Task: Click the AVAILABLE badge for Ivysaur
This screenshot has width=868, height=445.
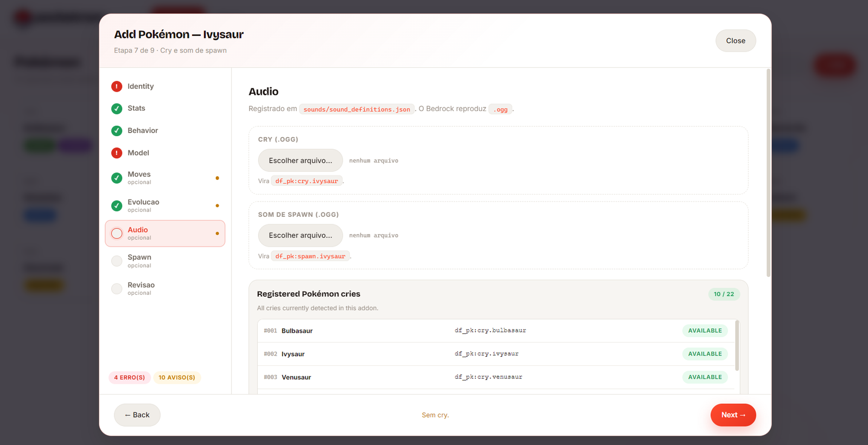Action: pos(705,354)
